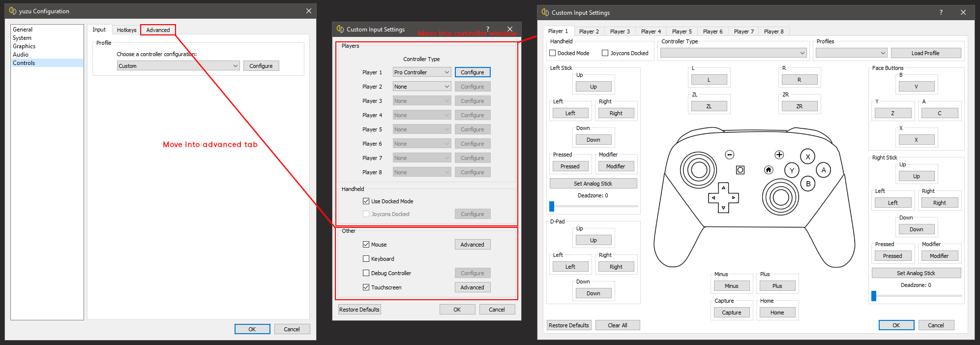Open the Custom controller configuration dropdown
The image size is (980, 345).
point(178,66)
